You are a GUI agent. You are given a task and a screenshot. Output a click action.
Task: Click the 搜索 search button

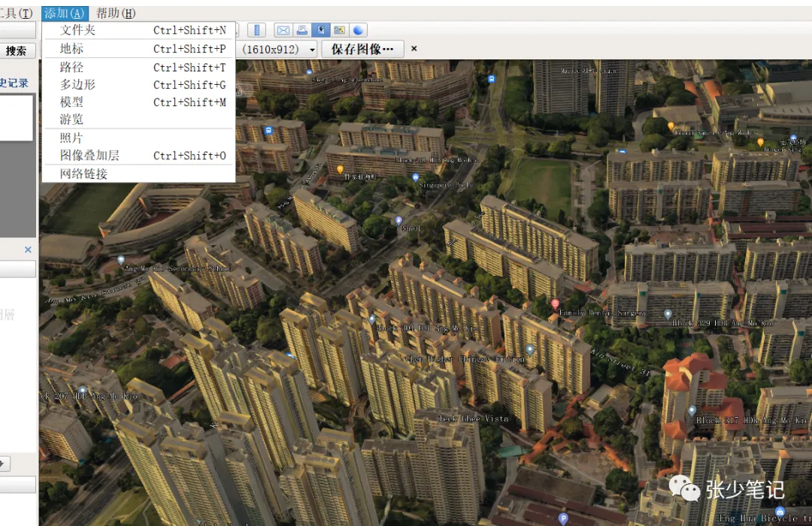(x=17, y=51)
